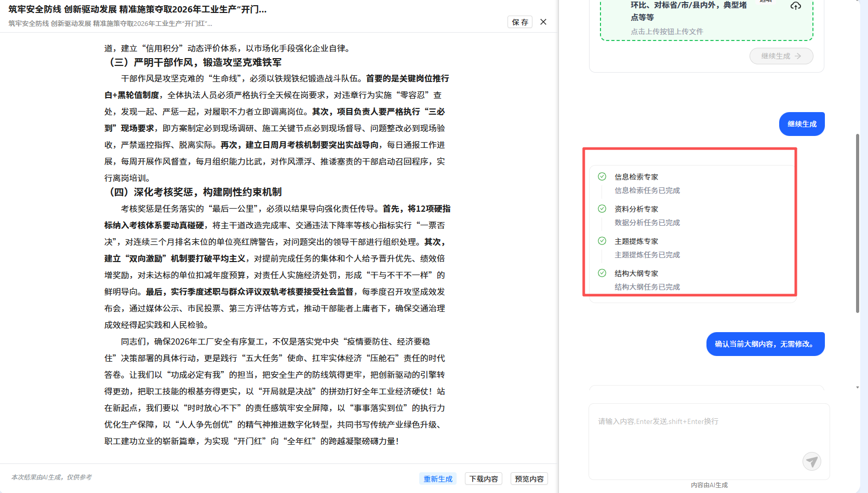
Task: Click 重新生成 to regenerate the content
Action: (437, 478)
